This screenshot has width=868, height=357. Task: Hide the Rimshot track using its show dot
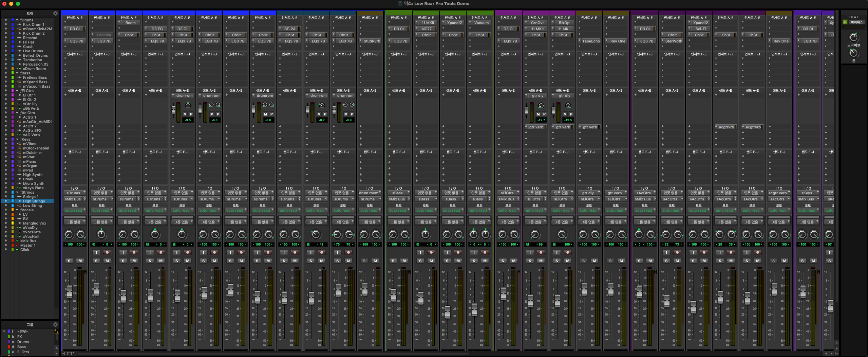pos(5,38)
